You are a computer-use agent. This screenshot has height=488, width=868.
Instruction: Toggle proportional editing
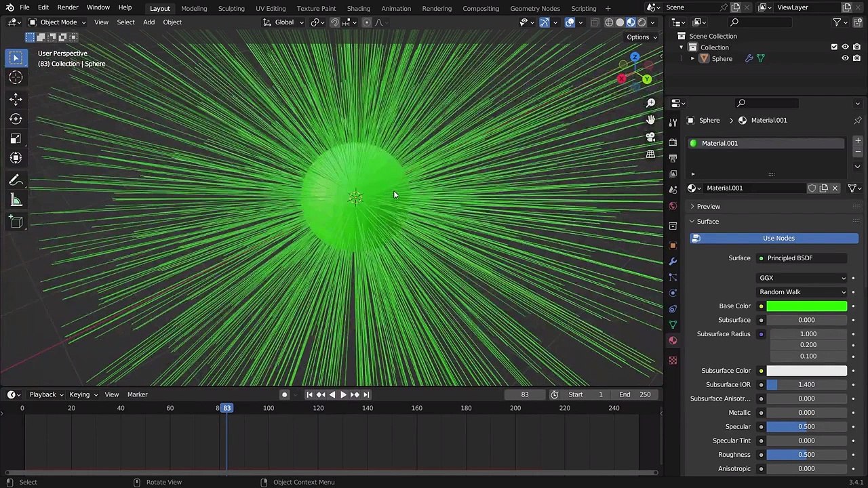click(x=367, y=22)
